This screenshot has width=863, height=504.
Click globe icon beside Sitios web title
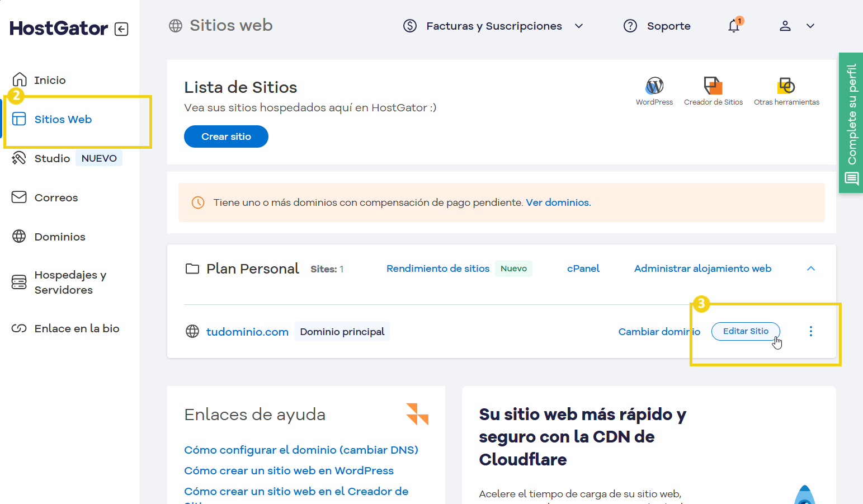176,26
